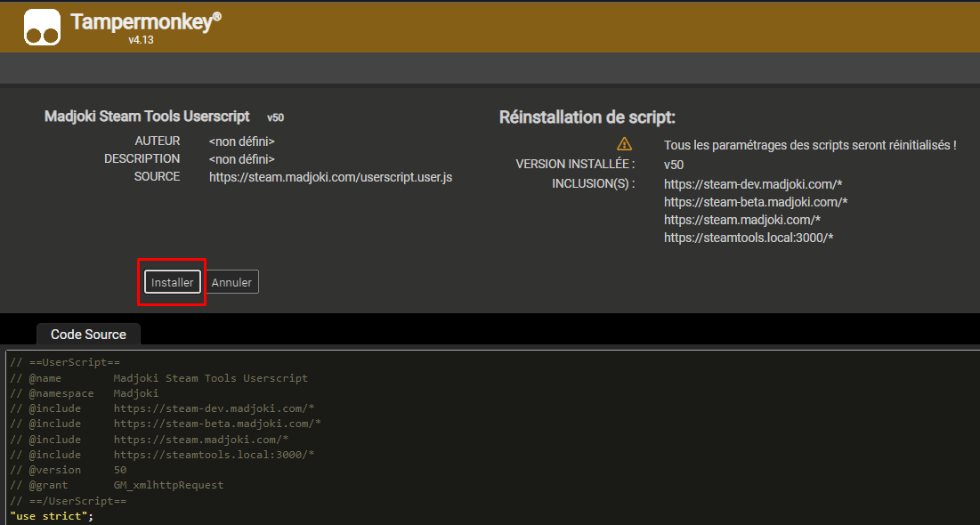Image resolution: width=980 pixels, height=525 pixels.
Task: Click the @namespace Madjoki code line
Action: [x=85, y=393]
